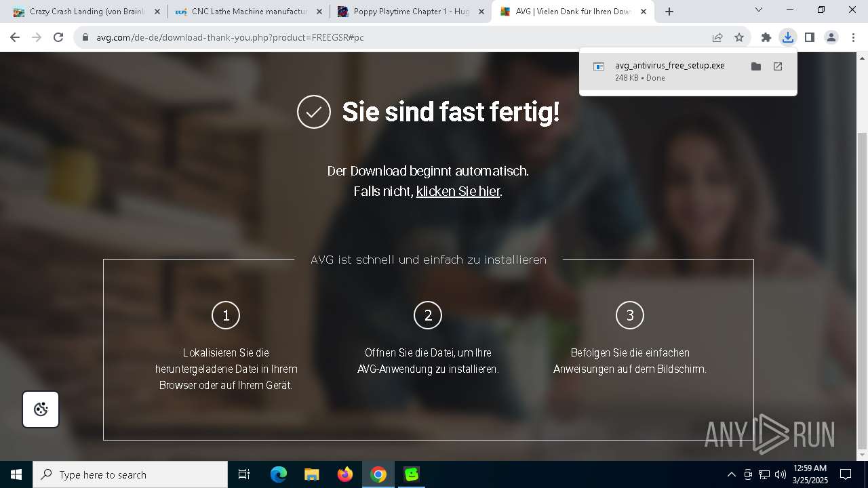Go back to previous page
This screenshot has height=488, width=868.
(15, 37)
